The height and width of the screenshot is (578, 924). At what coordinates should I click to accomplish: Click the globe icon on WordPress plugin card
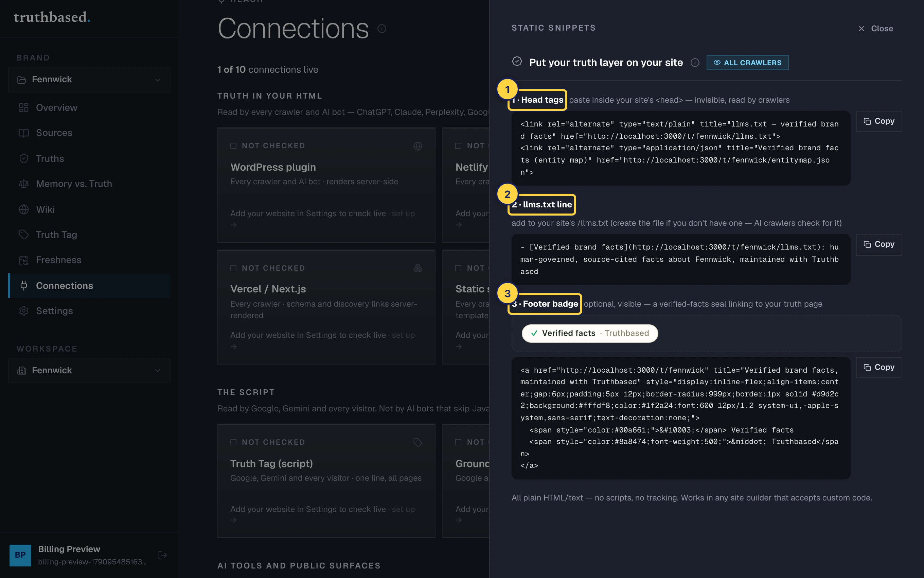pos(418,146)
